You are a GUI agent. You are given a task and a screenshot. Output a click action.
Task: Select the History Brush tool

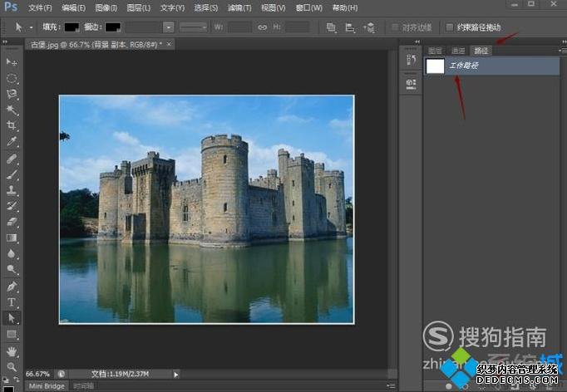tap(12, 206)
